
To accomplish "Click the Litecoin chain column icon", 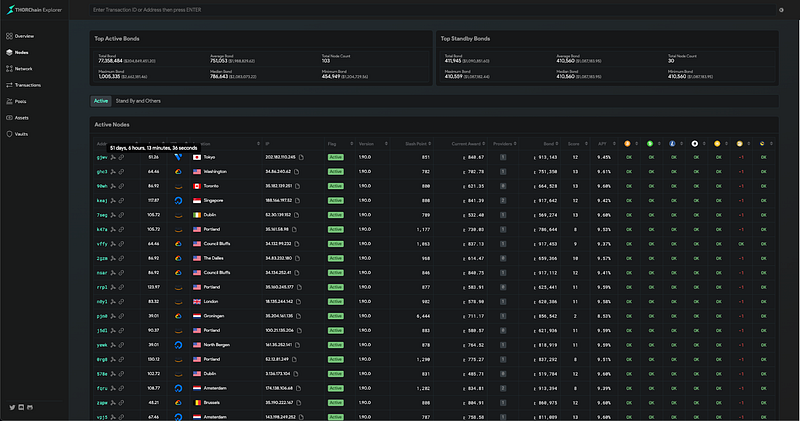I will click(x=672, y=144).
